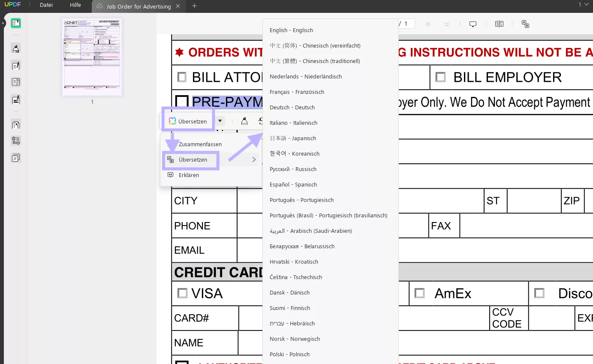Check the AmEx checkbox
The image size is (593, 364).
(x=419, y=293)
